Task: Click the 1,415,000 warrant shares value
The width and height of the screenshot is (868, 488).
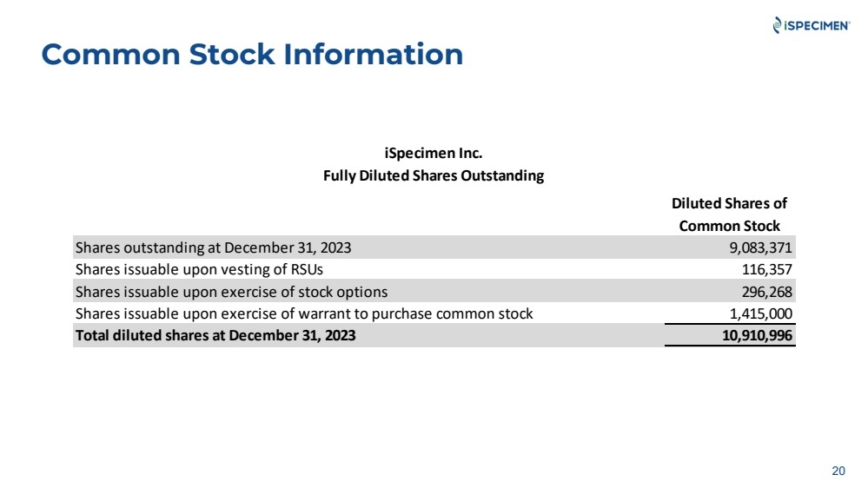Action: [x=760, y=313]
